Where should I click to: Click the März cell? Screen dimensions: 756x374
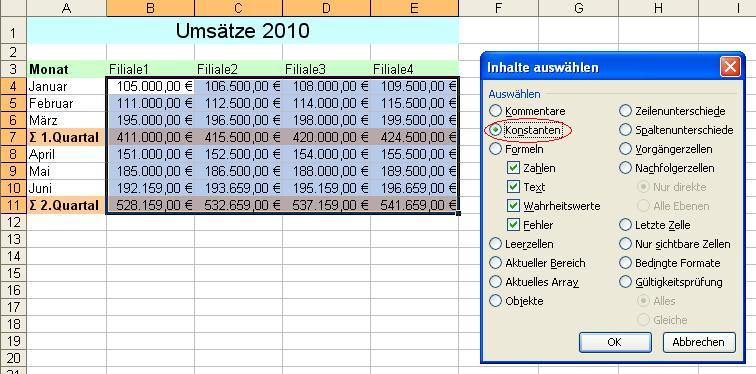coord(67,120)
